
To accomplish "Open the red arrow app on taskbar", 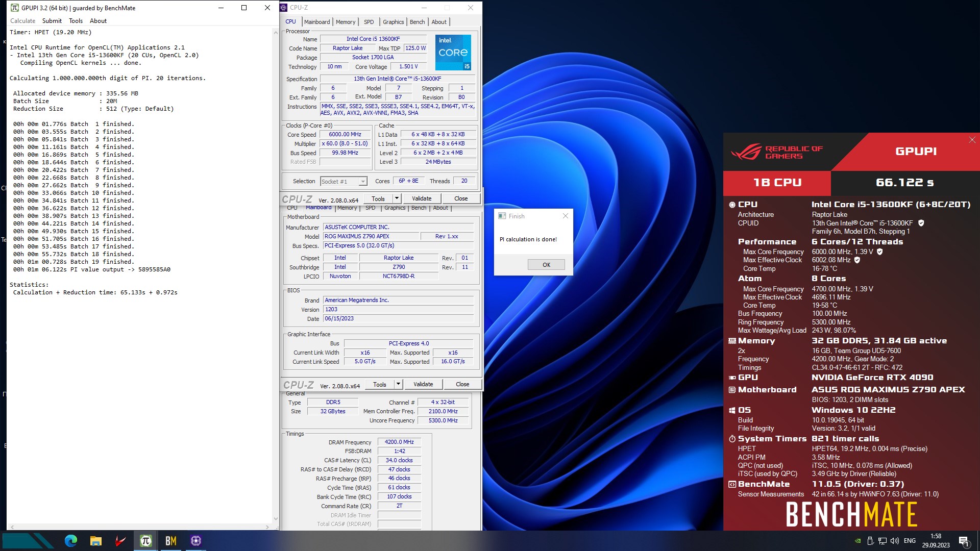I will pyautogui.click(x=120, y=541).
